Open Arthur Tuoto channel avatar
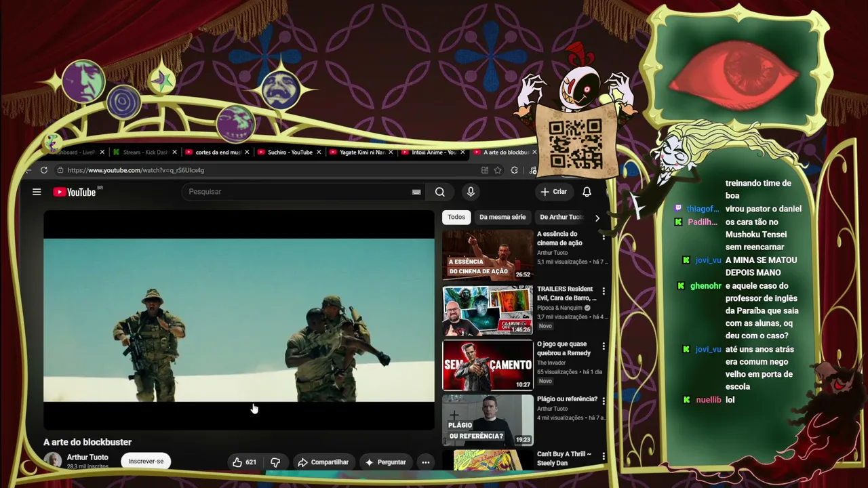The image size is (868, 488). pos(52,461)
